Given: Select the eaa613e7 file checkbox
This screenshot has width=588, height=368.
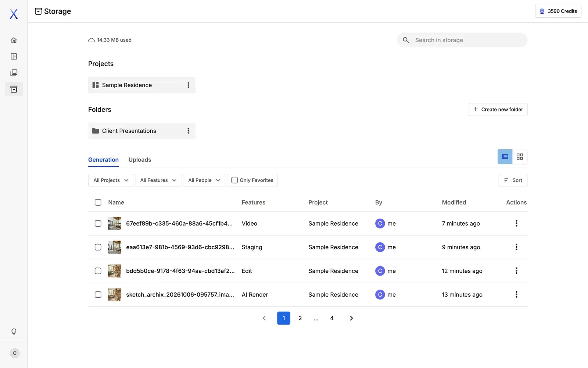Looking at the screenshot, I should tap(98, 247).
